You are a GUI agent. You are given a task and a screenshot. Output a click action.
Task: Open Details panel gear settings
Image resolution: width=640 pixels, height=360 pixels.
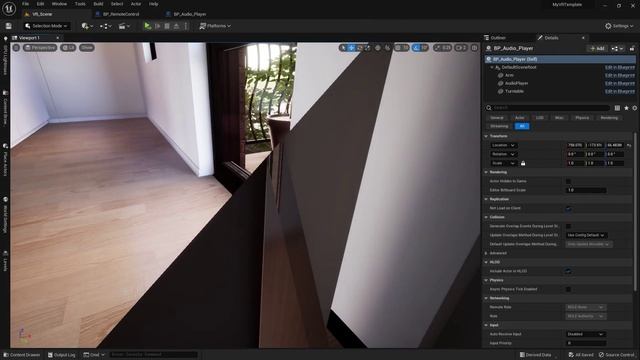[x=635, y=108]
